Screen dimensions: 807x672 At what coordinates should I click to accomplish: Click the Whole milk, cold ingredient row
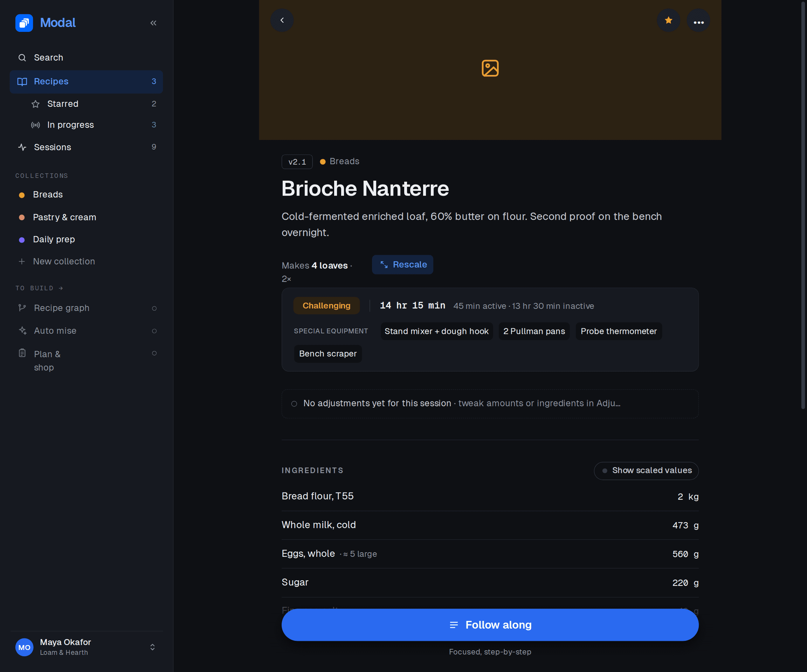[490, 525]
